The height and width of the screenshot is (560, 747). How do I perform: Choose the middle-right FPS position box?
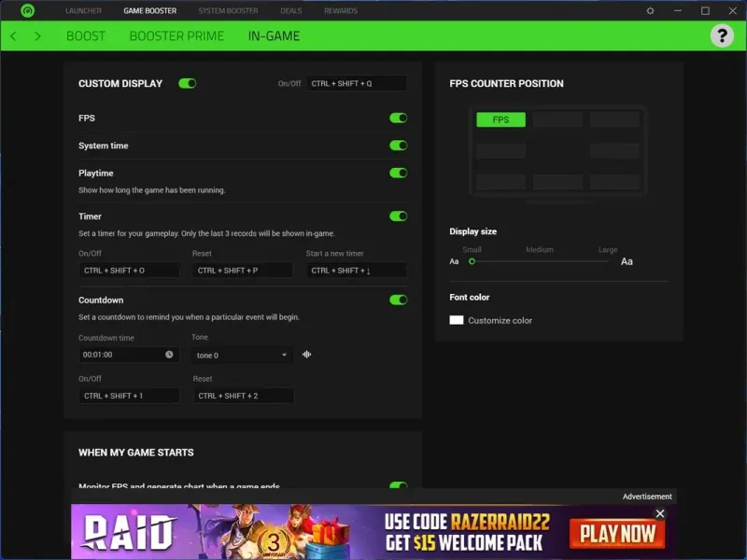coord(614,151)
